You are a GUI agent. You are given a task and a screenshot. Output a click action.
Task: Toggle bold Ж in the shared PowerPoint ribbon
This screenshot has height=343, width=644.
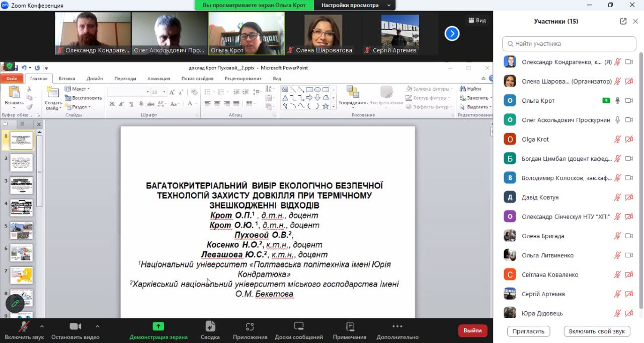[112, 104]
